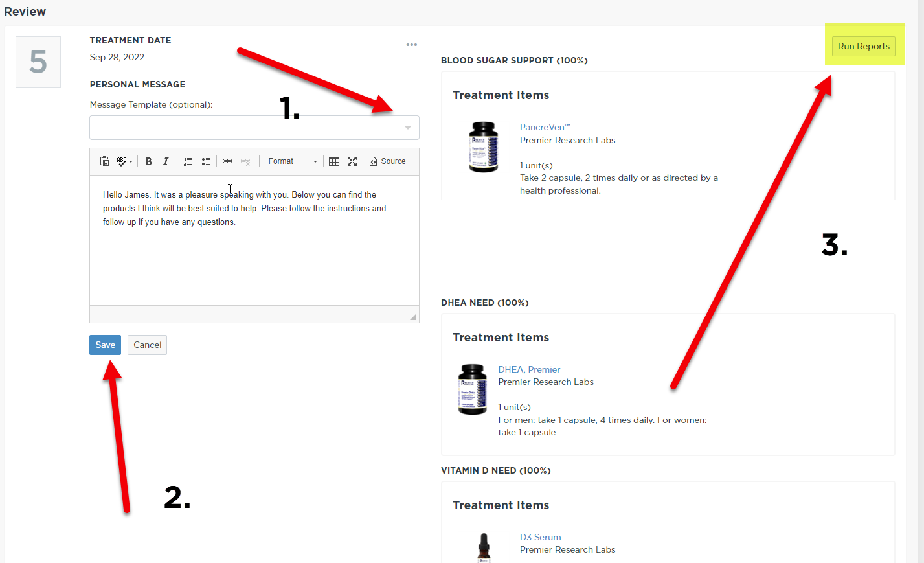Click the Run Reports button

click(863, 46)
